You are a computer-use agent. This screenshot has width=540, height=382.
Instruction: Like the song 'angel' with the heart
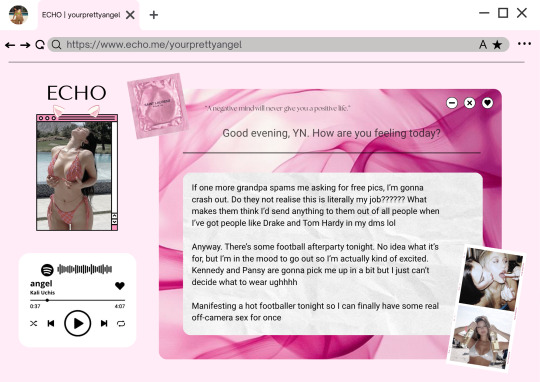tap(120, 286)
